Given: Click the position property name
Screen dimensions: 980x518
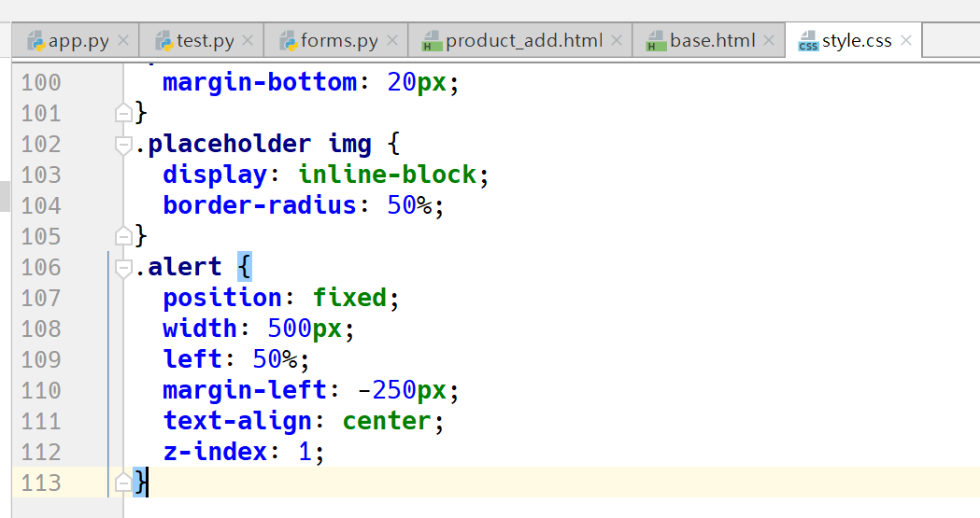Looking at the screenshot, I should [x=222, y=298].
